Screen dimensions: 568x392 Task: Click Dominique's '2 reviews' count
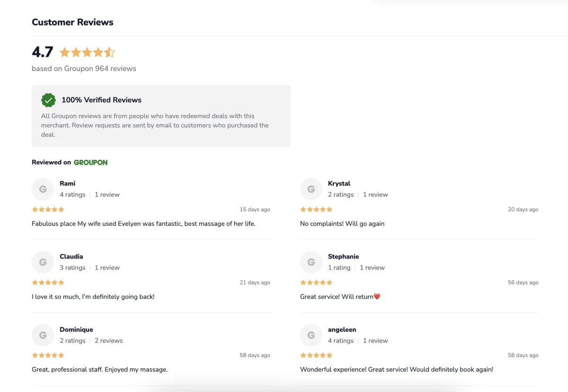[108, 340]
